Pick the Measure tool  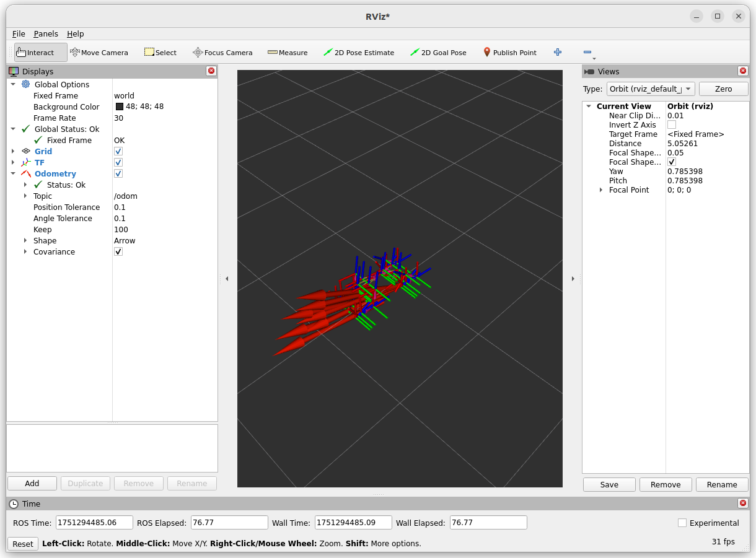pyautogui.click(x=288, y=53)
